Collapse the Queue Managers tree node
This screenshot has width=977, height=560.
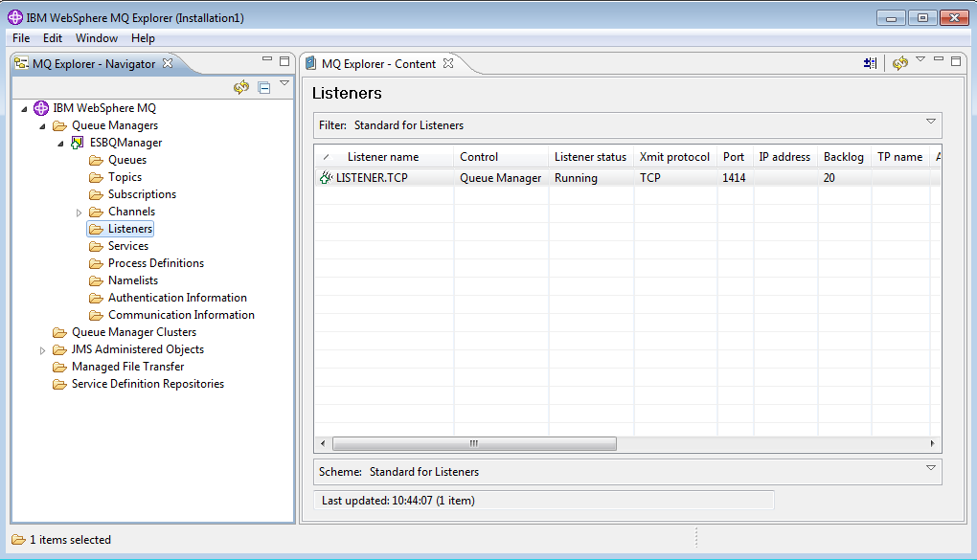pyautogui.click(x=42, y=126)
